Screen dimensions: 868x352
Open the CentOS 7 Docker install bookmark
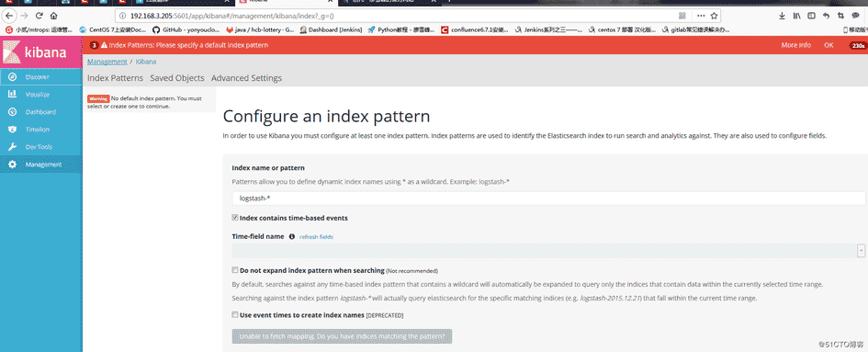click(113, 29)
